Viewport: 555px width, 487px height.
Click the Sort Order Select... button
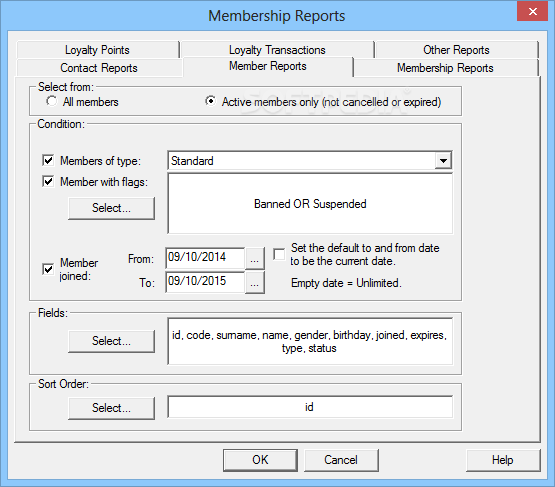(111, 408)
